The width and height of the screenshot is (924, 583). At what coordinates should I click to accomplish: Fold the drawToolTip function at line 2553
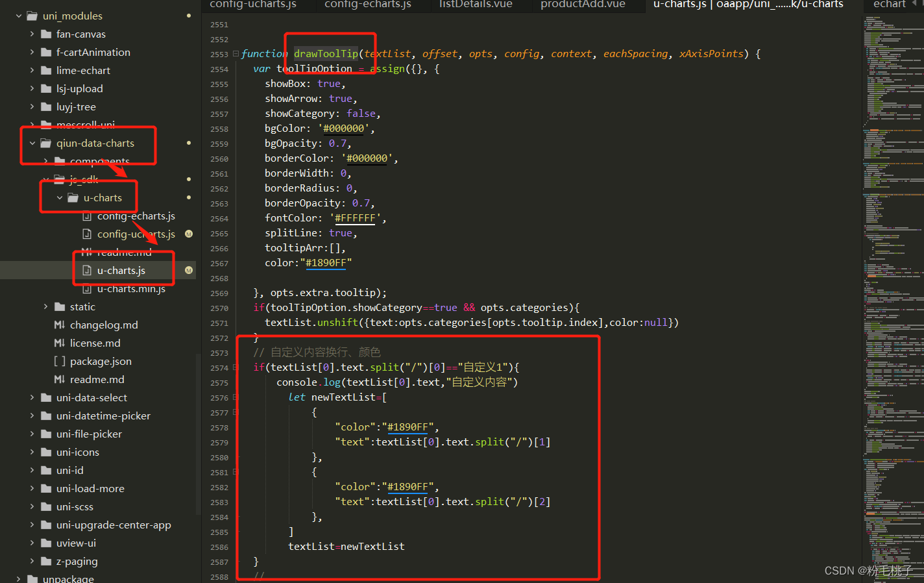(x=236, y=54)
